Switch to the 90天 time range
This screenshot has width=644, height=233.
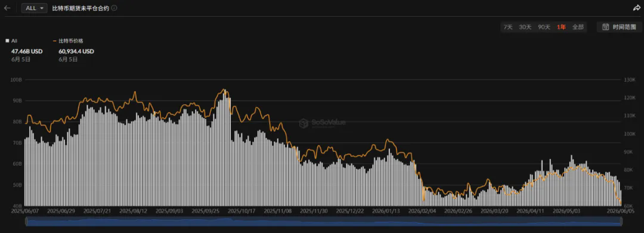544,27
